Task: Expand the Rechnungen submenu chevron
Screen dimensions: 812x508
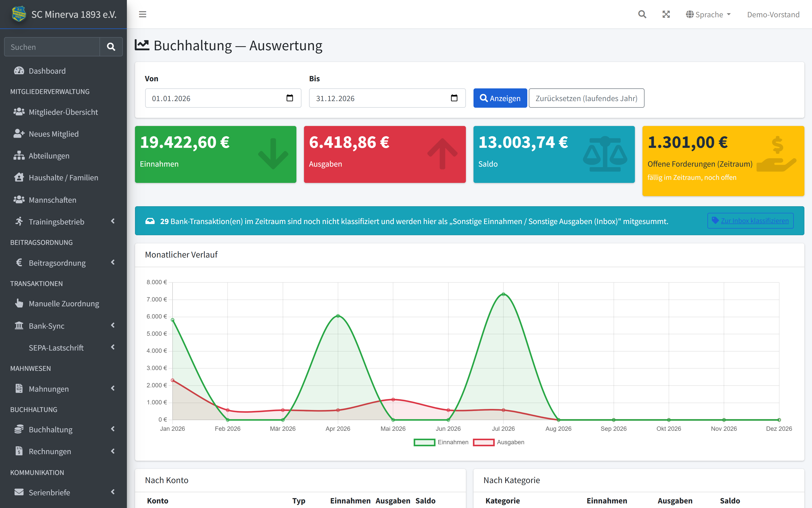Action: 113,451
